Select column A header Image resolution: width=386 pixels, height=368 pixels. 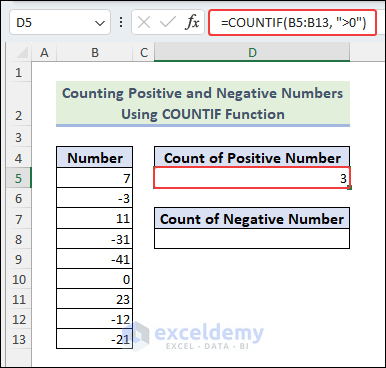(x=44, y=53)
